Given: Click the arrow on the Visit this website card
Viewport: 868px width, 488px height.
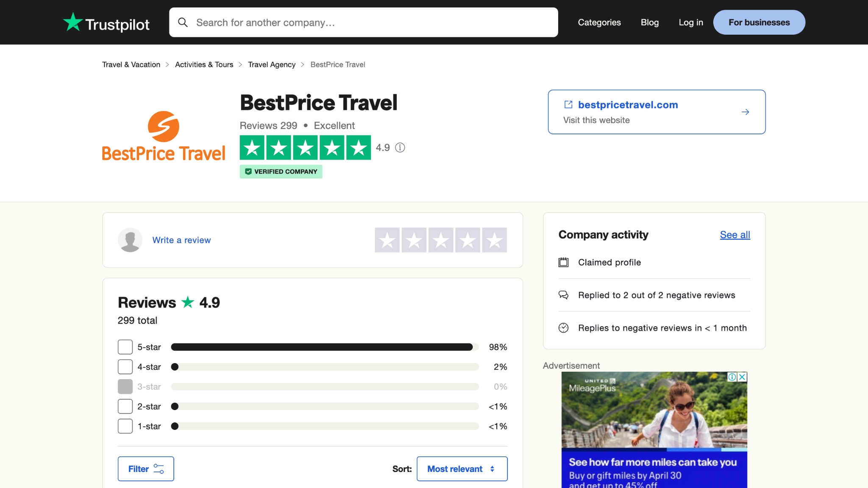Looking at the screenshot, I should pos(745,112).
